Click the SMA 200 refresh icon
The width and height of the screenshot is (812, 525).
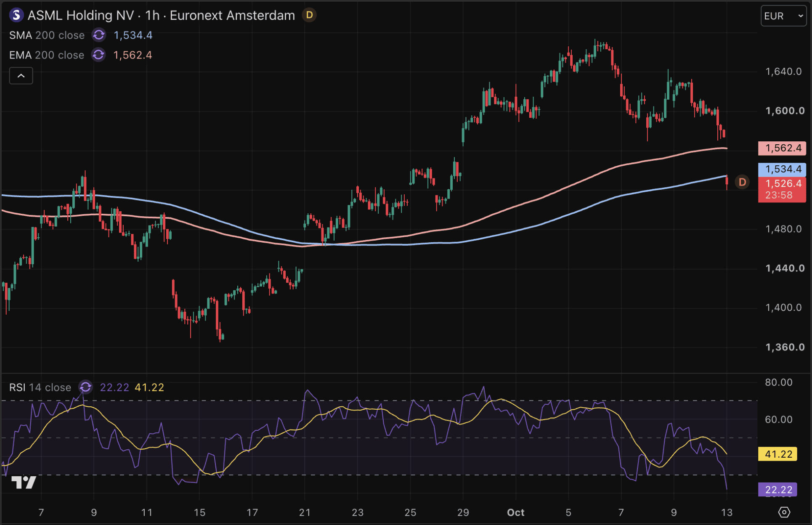pos(99,35)
